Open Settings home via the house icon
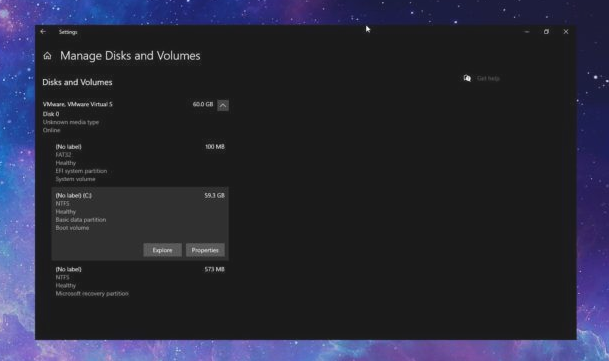 coord(47,56)
